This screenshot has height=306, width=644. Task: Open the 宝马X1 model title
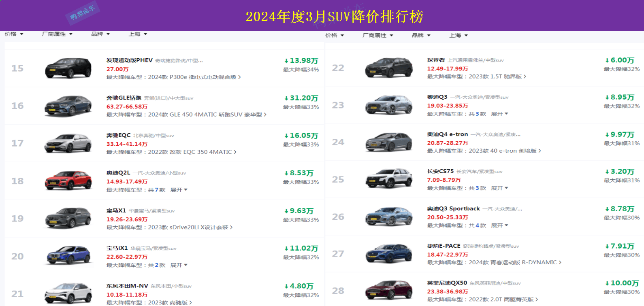click(x=116, y=210)
